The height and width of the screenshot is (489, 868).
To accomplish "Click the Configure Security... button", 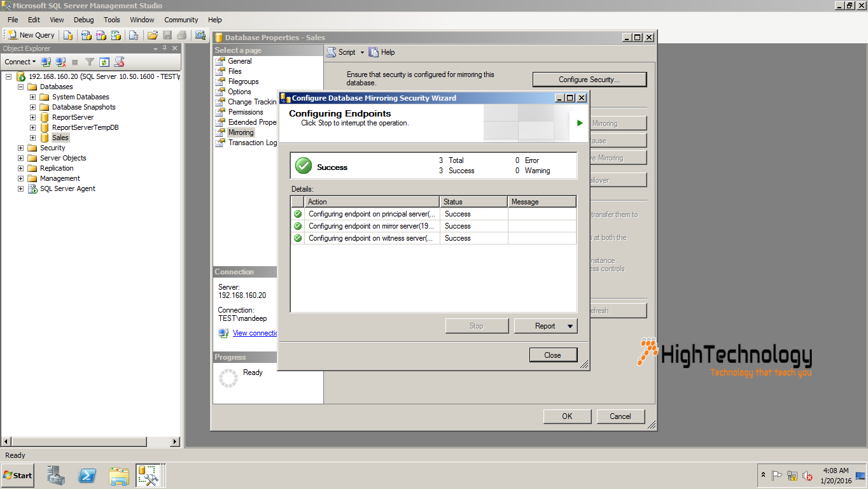I will (589, 80).
